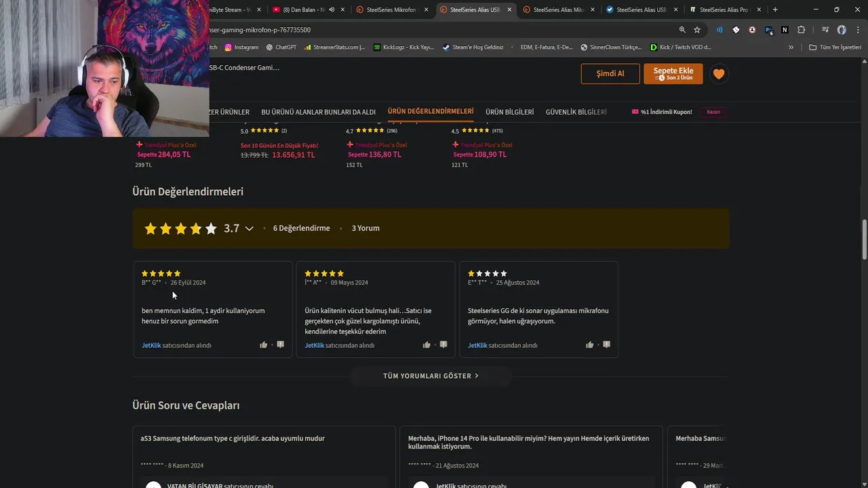Open the Ürün Bilgileri tab

(509, 112)
